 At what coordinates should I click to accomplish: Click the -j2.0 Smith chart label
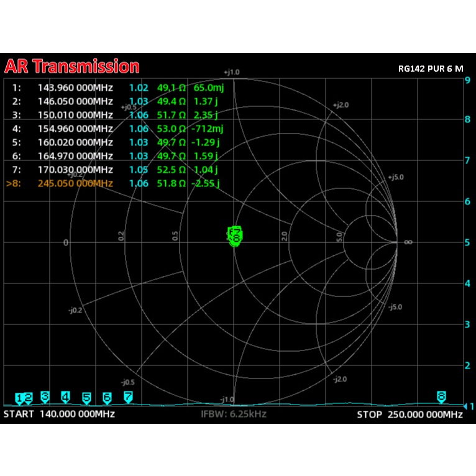340,379
